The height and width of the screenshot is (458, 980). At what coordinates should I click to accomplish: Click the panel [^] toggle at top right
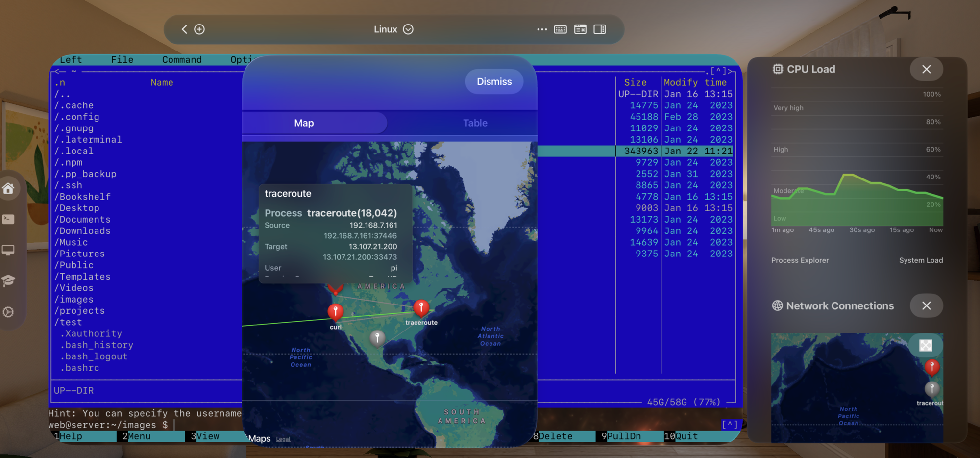pos(719,72)
